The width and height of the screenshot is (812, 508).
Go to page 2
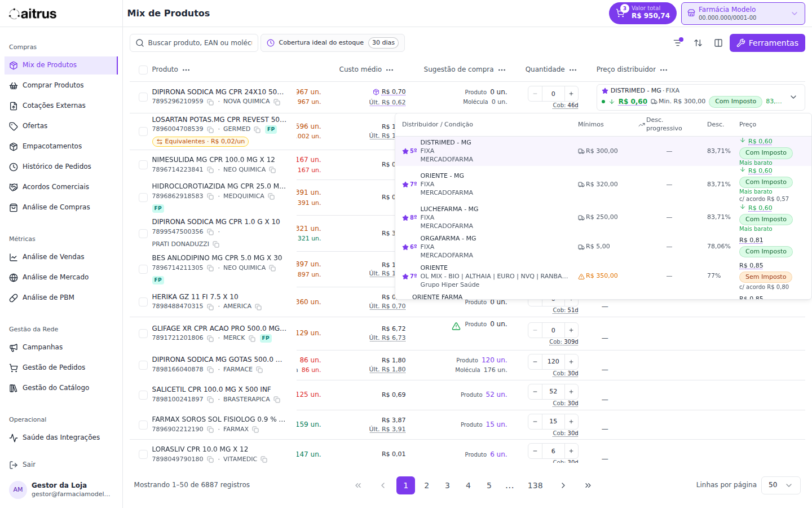[426, 485]
